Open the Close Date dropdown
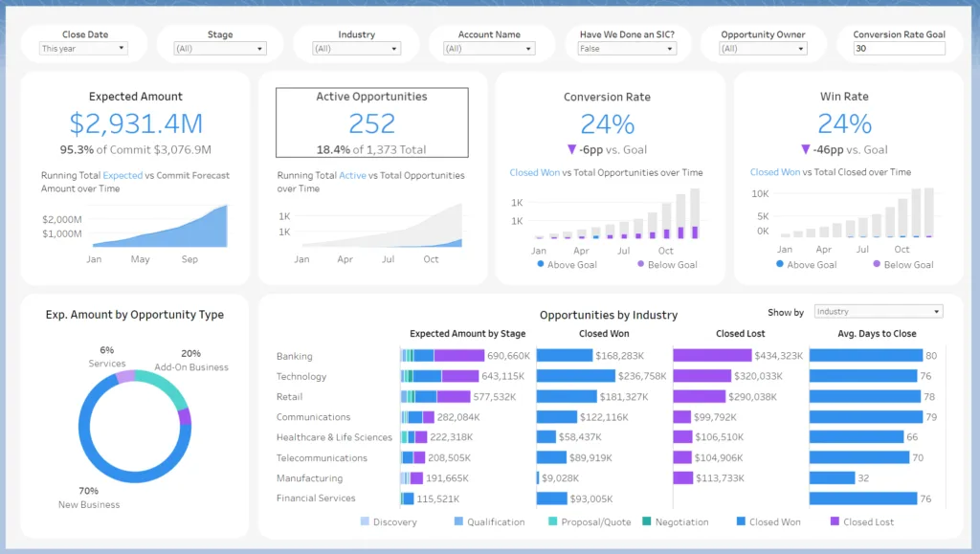Viewport: 980px width, 554px height. click(x=84, y=49)
